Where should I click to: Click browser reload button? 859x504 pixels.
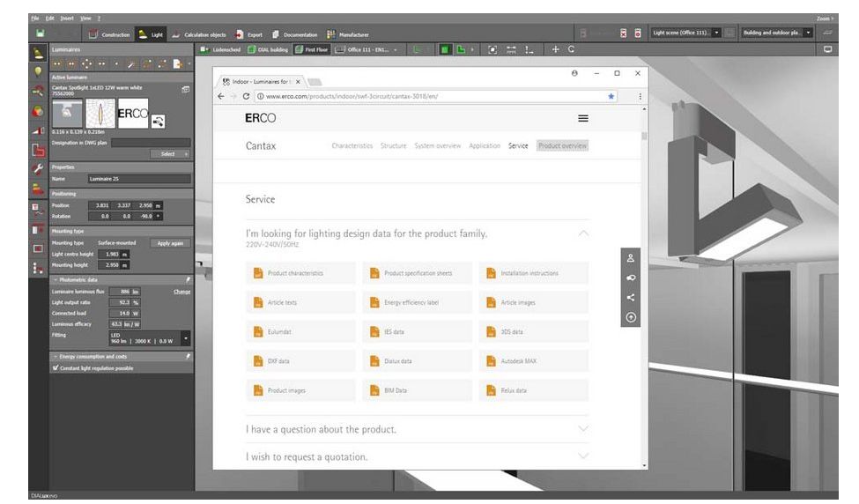(x=246, y=96)
